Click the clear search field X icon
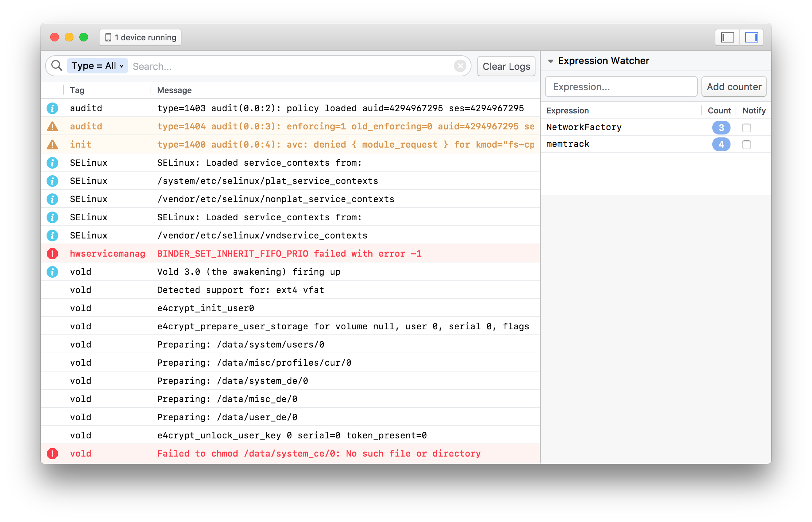812x522 pixels. (x=460, y=66)
